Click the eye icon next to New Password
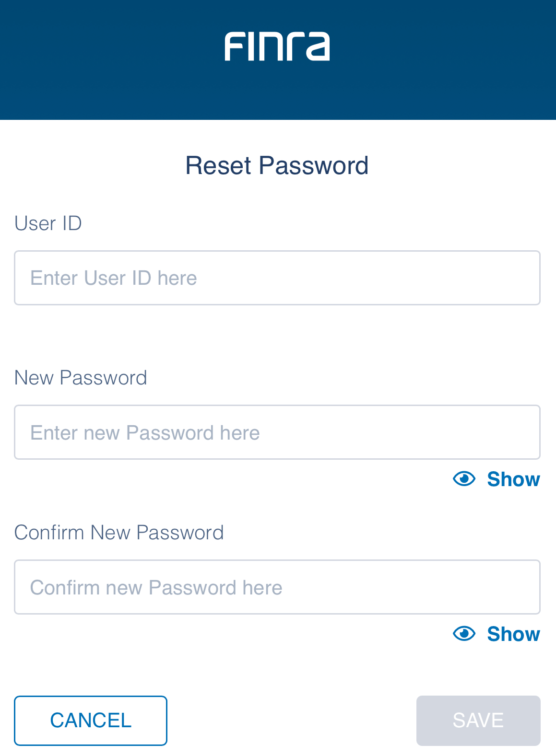 [x=463, y=478]
